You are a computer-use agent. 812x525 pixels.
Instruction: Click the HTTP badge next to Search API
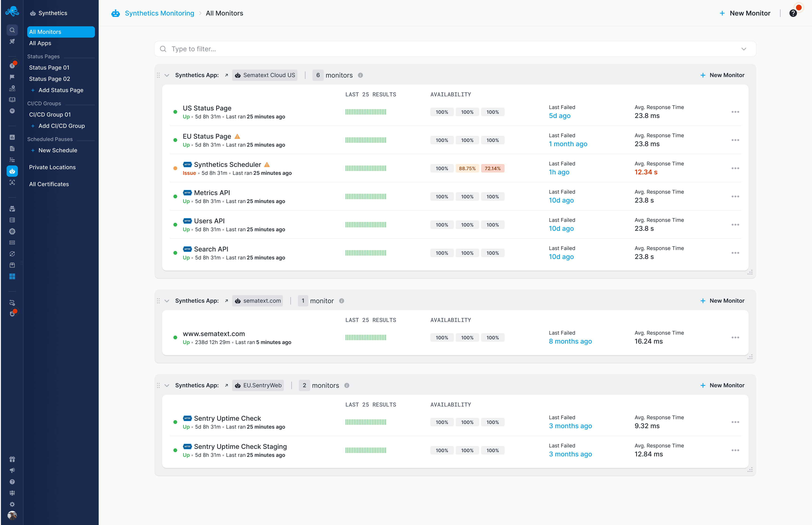coord(187,249)
